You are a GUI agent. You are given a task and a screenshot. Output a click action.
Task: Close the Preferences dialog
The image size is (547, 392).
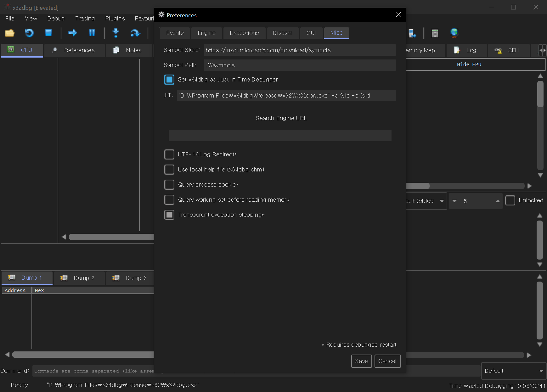point(398,15)
